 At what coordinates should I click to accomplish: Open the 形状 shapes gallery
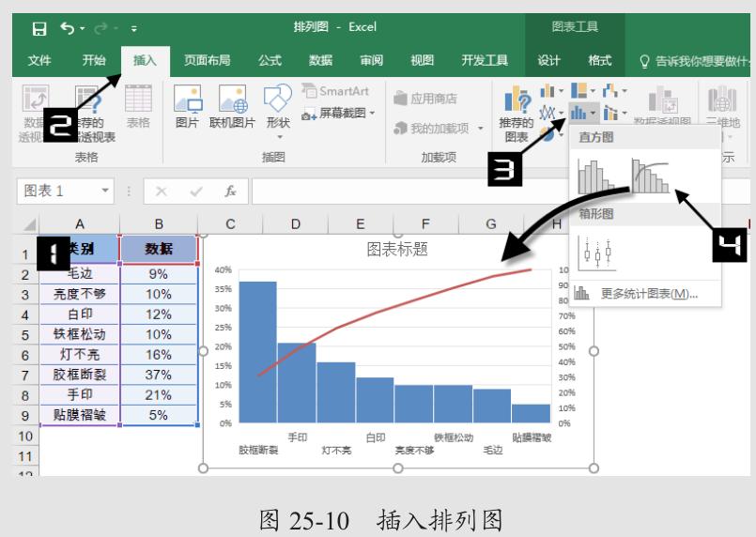coord(278,112)
